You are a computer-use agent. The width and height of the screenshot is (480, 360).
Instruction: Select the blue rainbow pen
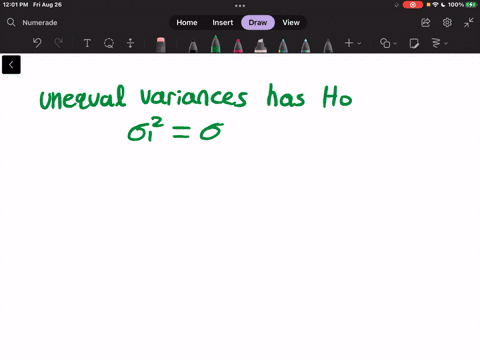click(305, 46)
